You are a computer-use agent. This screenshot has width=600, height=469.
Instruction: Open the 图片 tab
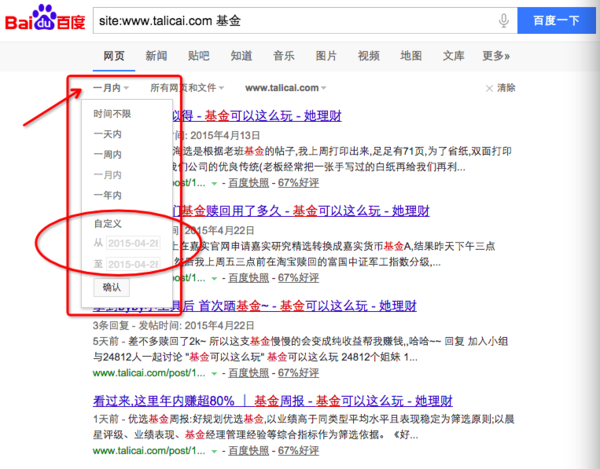[x=326, y=56]
